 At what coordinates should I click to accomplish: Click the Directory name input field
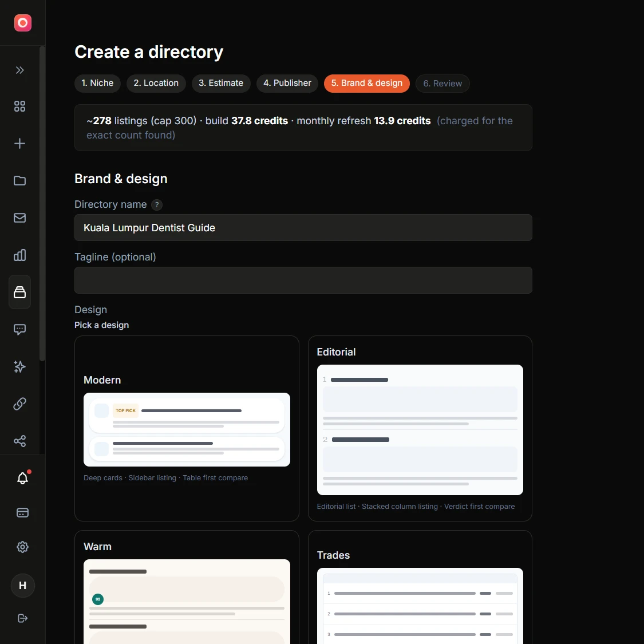[303, 227]
